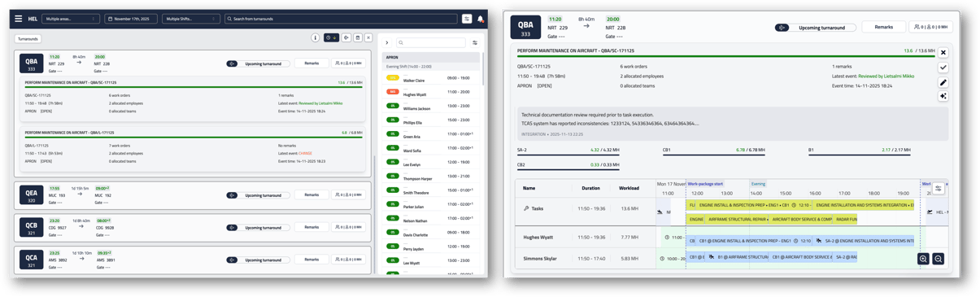Click Work-package start timeline marker
This screenshot has height=297, width=980.
click(x=705, y=184)
